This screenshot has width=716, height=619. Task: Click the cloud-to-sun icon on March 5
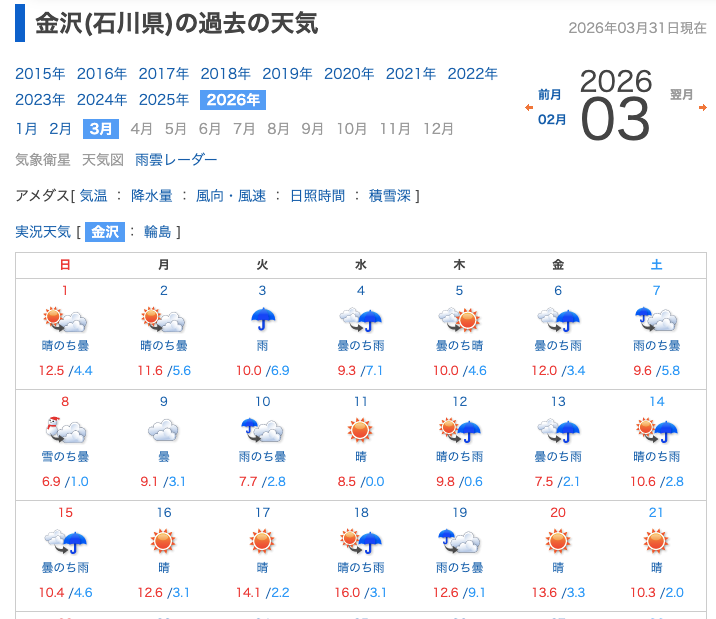458,321
